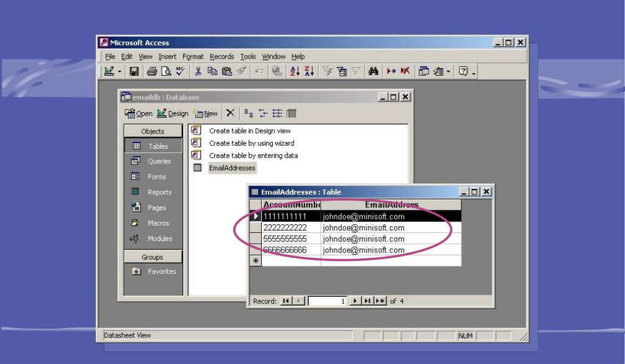Screen dimensions: 625x364
Task: Click the New Object AutoForm icon
Action: (x=438, y=71)
